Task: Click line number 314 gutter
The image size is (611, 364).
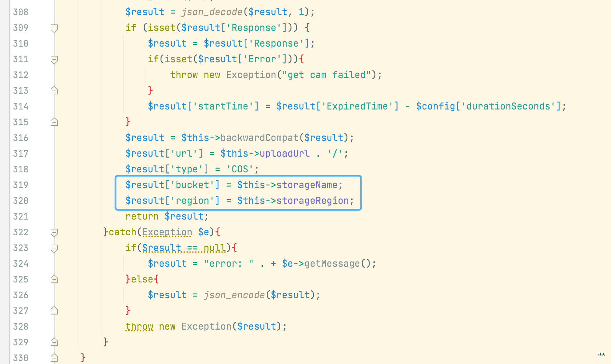Action: coord(20,107)
